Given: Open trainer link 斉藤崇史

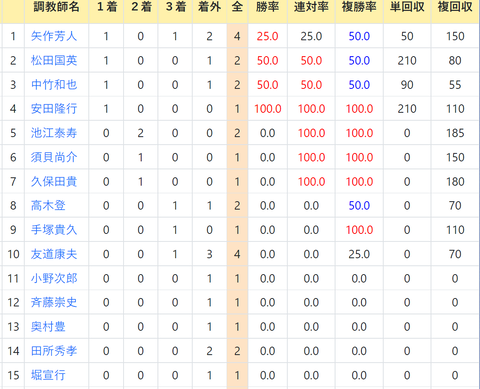Looking at the screenshot, I should tap(54, 302).
